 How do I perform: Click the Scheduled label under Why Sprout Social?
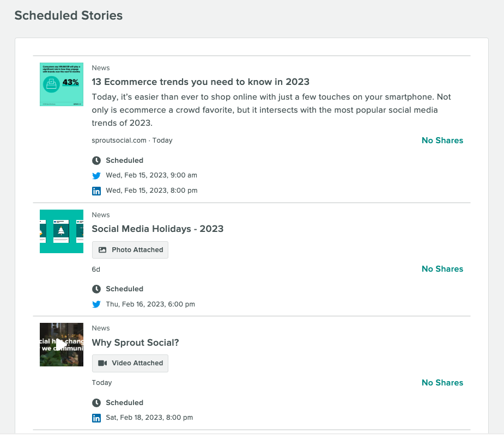(x=125, y=402)
